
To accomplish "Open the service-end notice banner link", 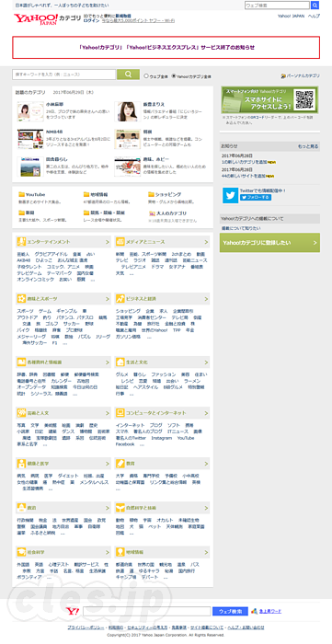I will [x=166, y=47].
